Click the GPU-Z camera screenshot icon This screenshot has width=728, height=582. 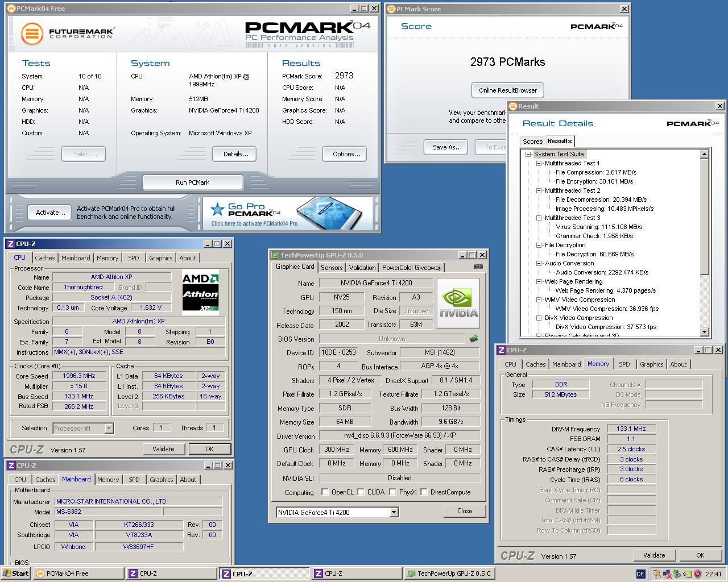click(478, 267)
